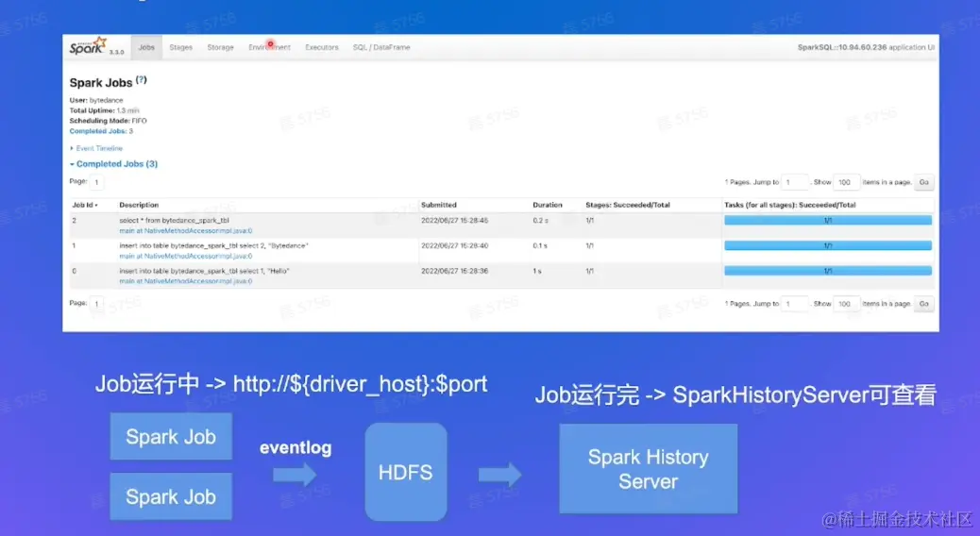
Task: Go to the Storage tab
Action: click(220, 47)
